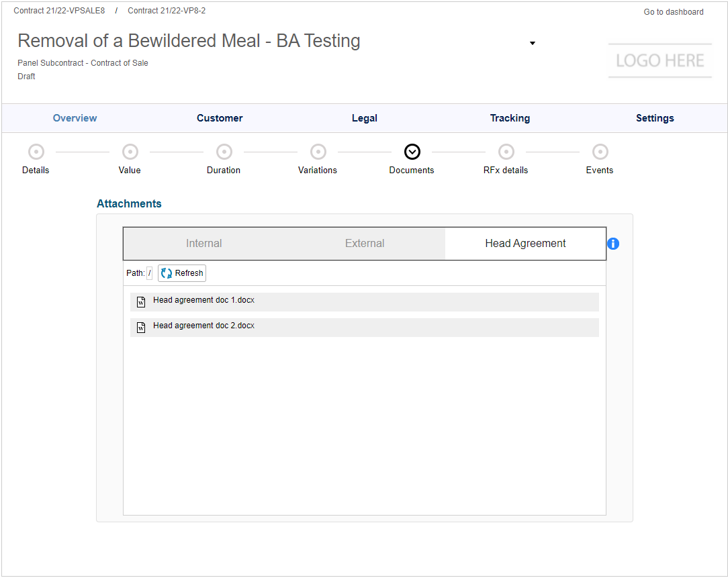Click the Word file icon for doc 2
Image resolution: width=728 pixels, height=578 pixels.
pyautogui.click(x=141, y=328)
